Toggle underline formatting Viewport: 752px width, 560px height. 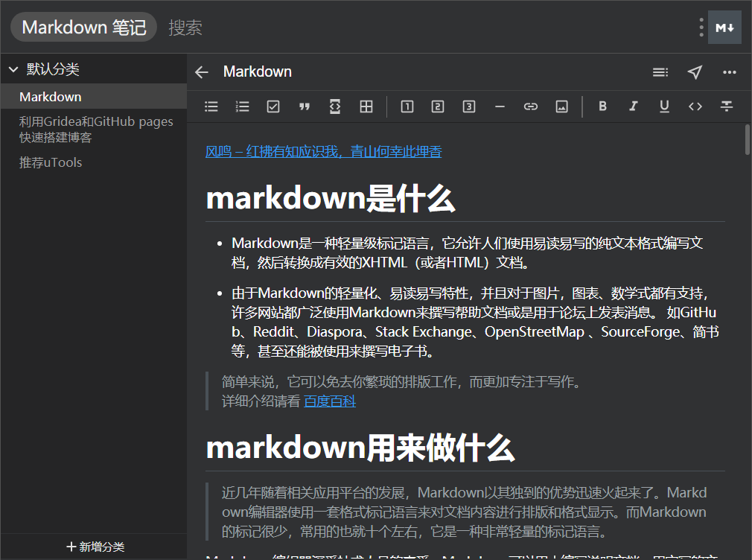tap(664, 106)
